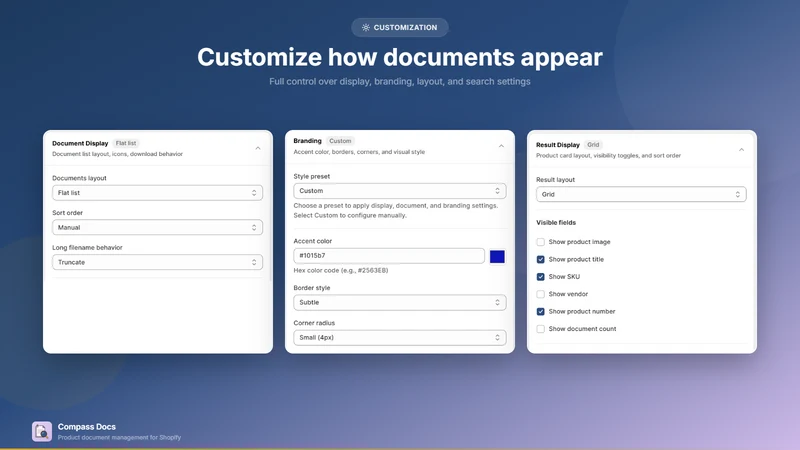Collapse the Branding card
This screenshot has height=450, width=800.
pos(501,146)
